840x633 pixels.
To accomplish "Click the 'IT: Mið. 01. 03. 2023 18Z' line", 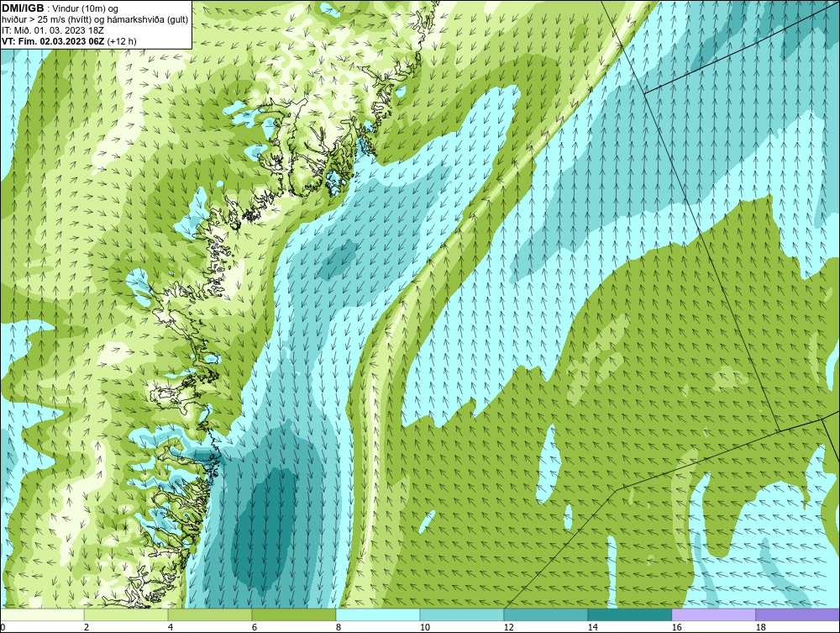I will point(52,30).
